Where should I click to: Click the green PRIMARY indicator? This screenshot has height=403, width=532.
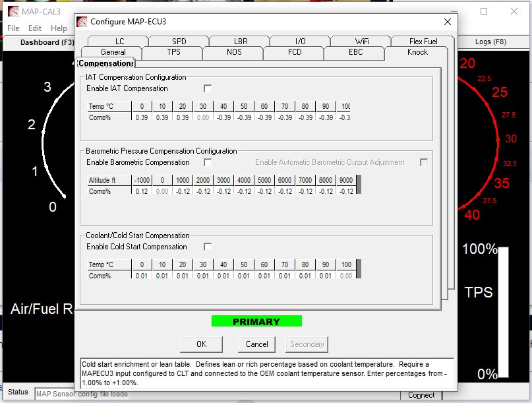tap(256, 321)
